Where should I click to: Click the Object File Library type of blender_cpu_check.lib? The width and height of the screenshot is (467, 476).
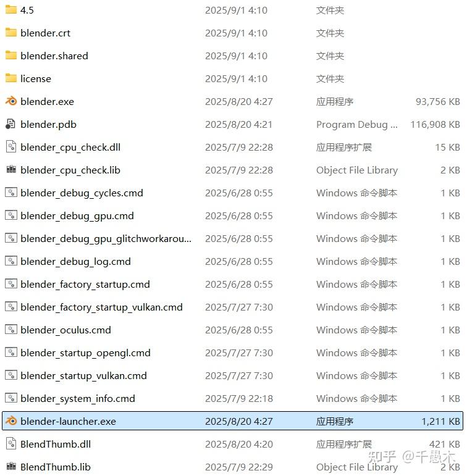[356, 170]
